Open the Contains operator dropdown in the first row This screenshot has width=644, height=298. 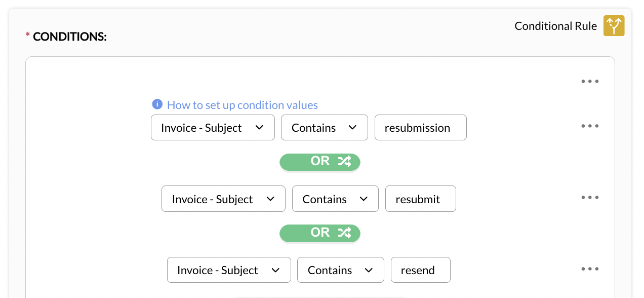pyautogui.click(x=325, y=127)
